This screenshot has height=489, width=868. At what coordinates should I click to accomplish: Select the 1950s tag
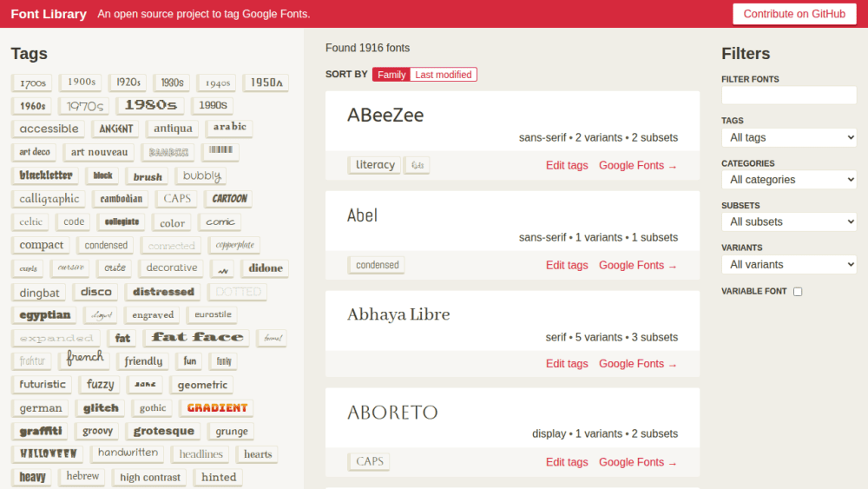(266, 83)
